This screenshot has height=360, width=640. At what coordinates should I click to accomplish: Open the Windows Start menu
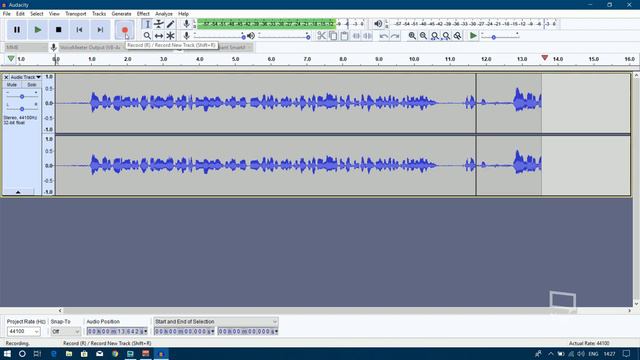tap(7, 353)
